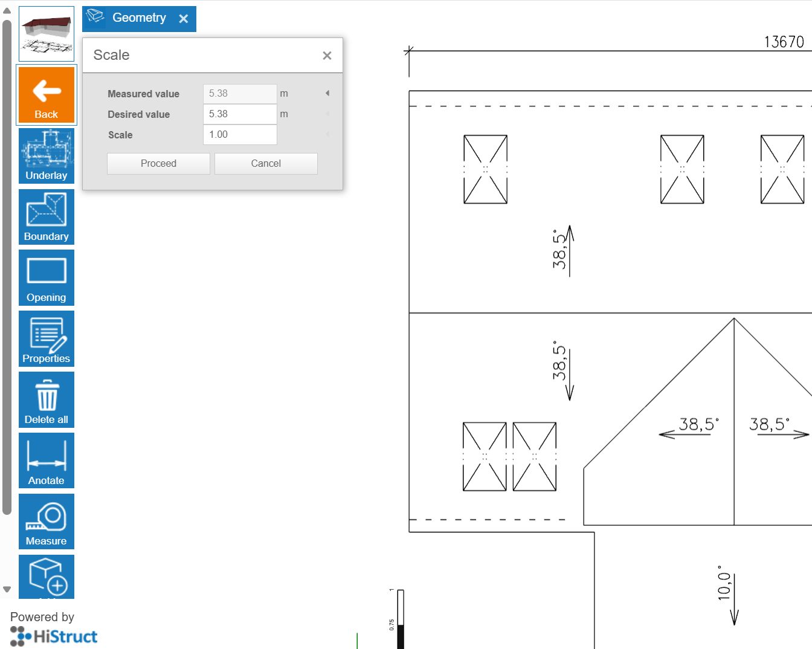The image size is (812, 649).
Task: Expand the arrow beside Desired value
Action: 327,114
